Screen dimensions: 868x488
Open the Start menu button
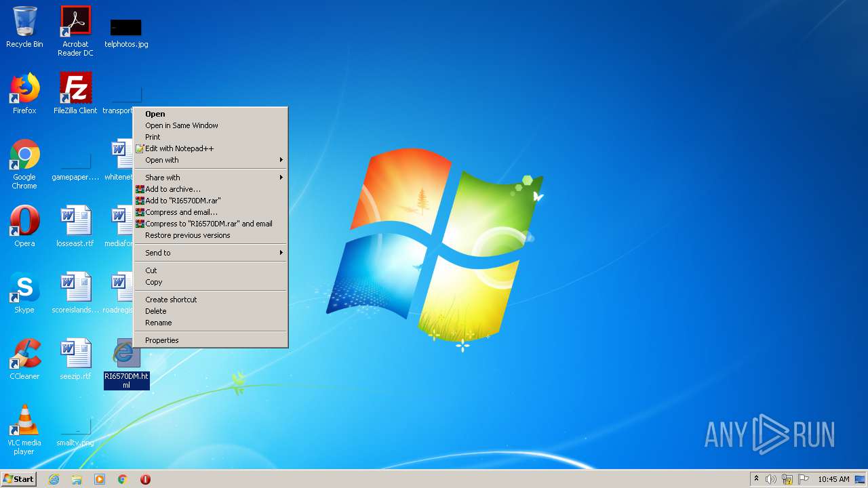pos(19,479)
